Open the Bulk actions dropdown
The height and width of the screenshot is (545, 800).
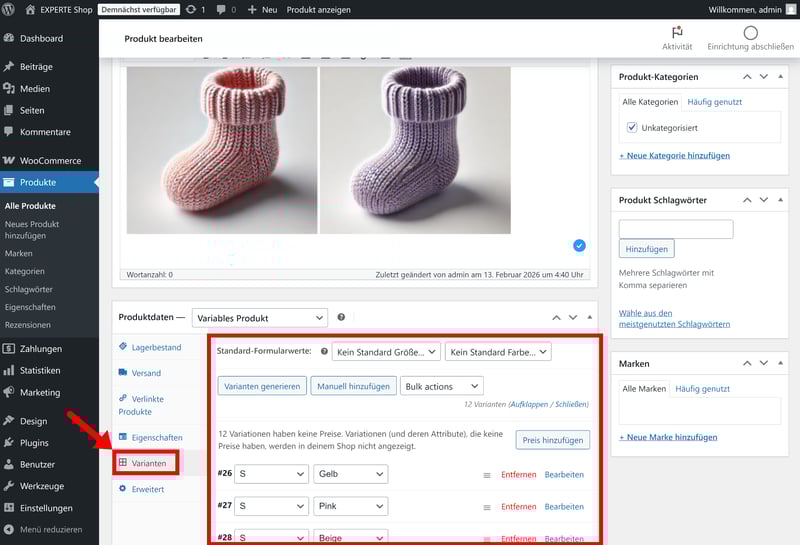pos(441,386)
